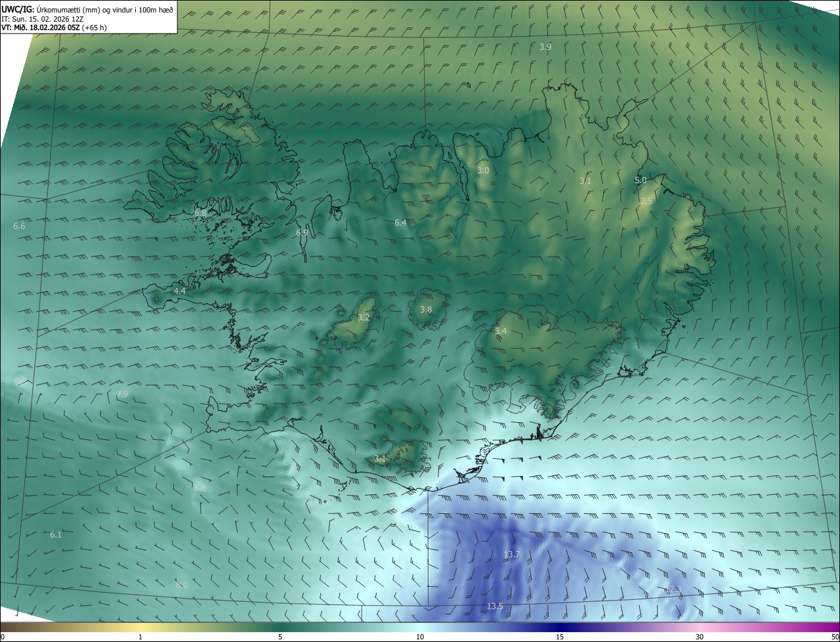Image resolution: width=840 pixels, height=642 pixels.
Task: Click the map value label '5.0'
Action: coord(640,181)
